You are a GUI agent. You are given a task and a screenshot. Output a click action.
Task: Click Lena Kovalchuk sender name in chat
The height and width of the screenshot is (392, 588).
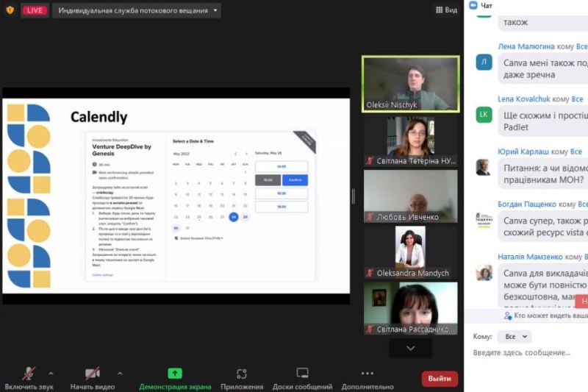(x=523, y=99)
